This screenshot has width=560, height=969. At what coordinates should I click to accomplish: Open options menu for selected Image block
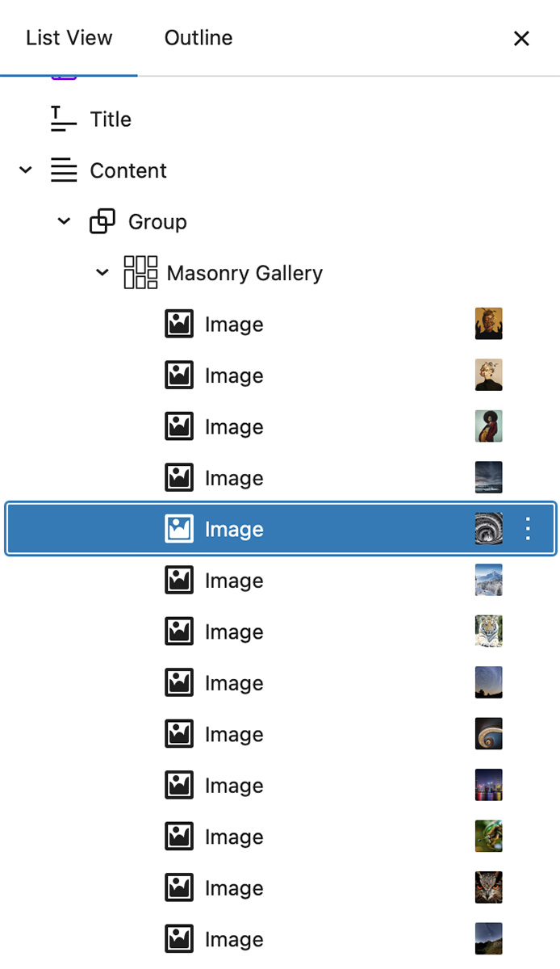[x=528, y=529]
